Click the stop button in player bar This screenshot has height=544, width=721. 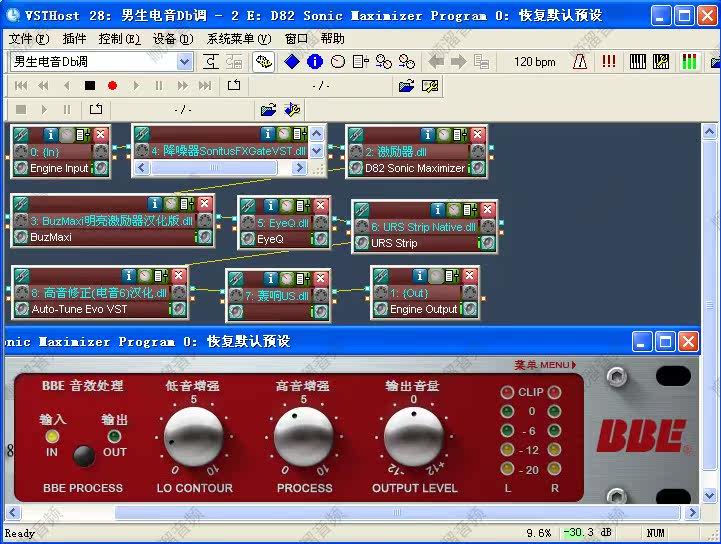click(x=90, y=86)
